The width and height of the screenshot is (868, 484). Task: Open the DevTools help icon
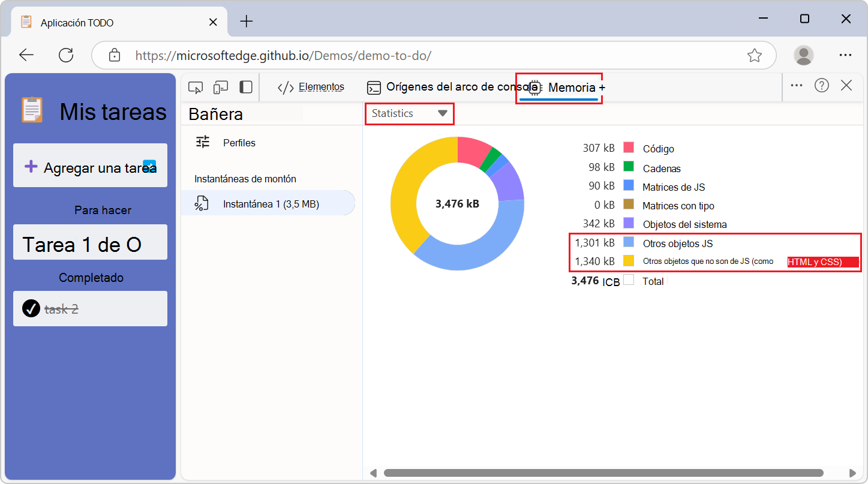click(822, 85)
